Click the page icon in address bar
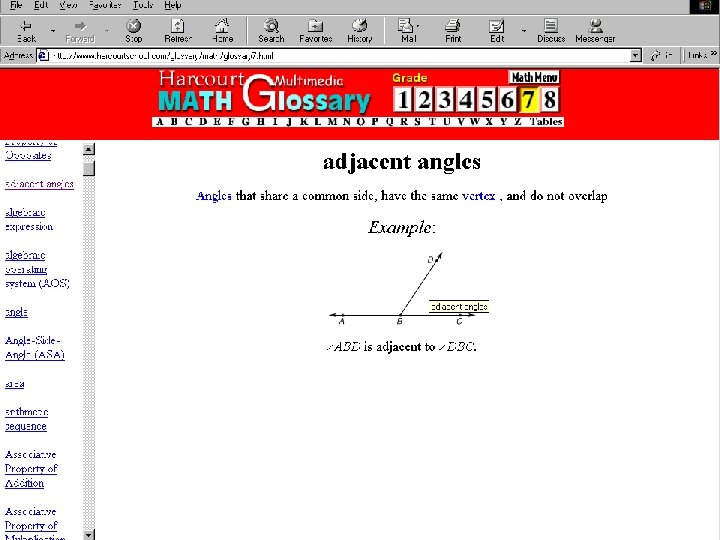Image resolution: width=720 pixels, height=540 pixels. click(43, 56)
